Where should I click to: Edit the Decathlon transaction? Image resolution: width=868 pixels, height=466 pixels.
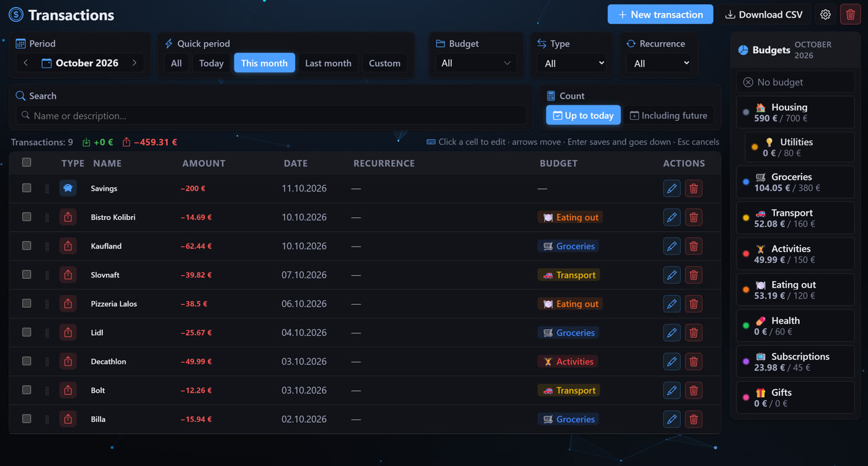click(x=671, y=361)
